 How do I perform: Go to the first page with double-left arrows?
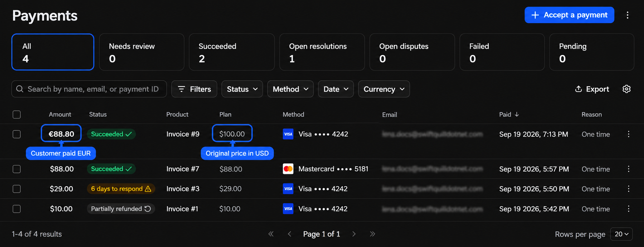click(x=271, y=234)
